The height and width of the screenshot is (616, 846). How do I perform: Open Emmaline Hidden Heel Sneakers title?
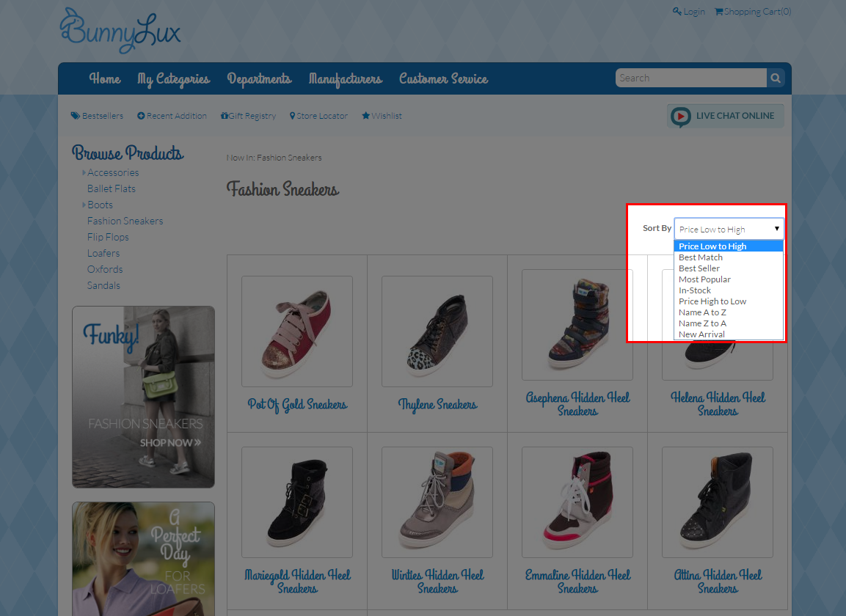tap(577, 582)
